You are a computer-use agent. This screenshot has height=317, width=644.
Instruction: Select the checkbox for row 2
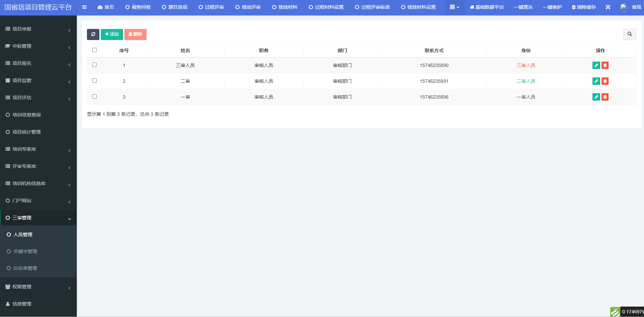click(94, 81)
